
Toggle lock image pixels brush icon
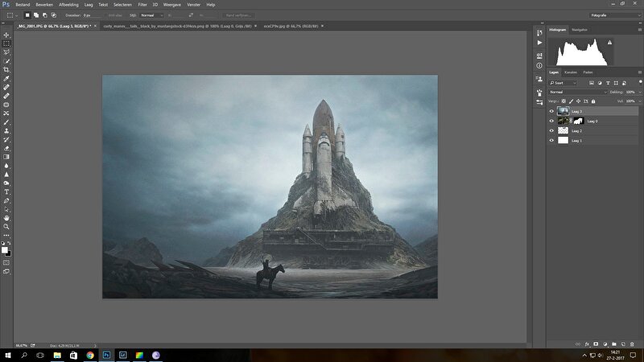(x=571, y=101)
